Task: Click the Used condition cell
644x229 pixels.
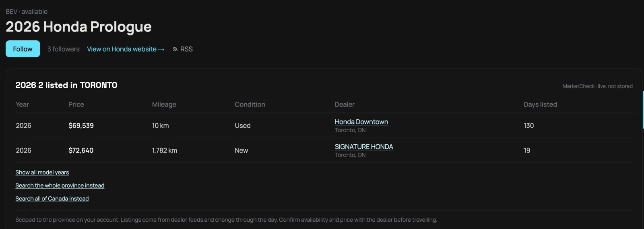Action: 243,126
